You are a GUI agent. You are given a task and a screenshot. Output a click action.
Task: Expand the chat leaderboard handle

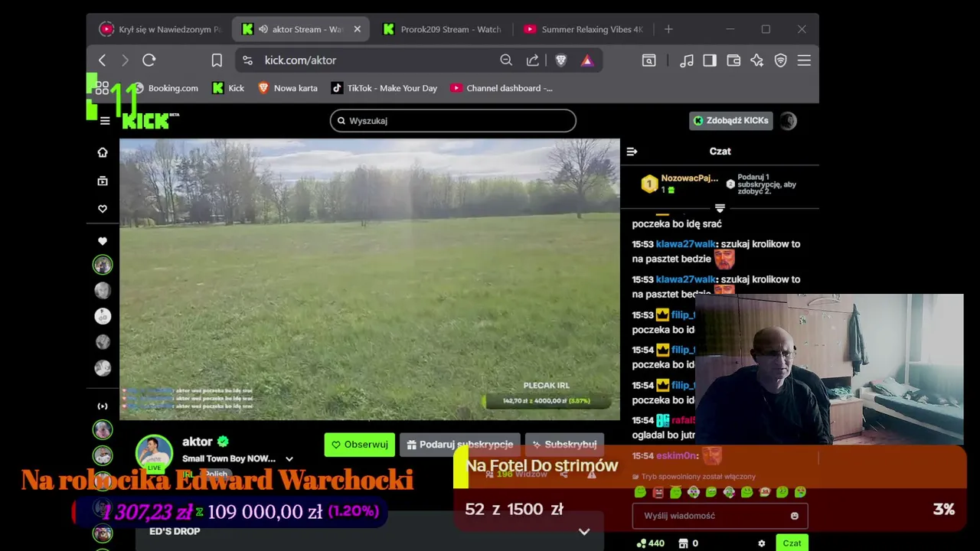coord(720,208)
